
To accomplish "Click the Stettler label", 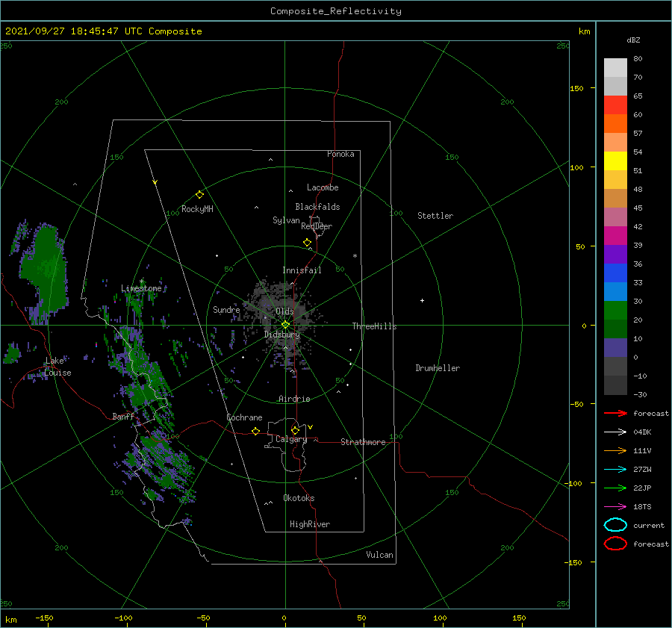I will (x=435, y=216).
